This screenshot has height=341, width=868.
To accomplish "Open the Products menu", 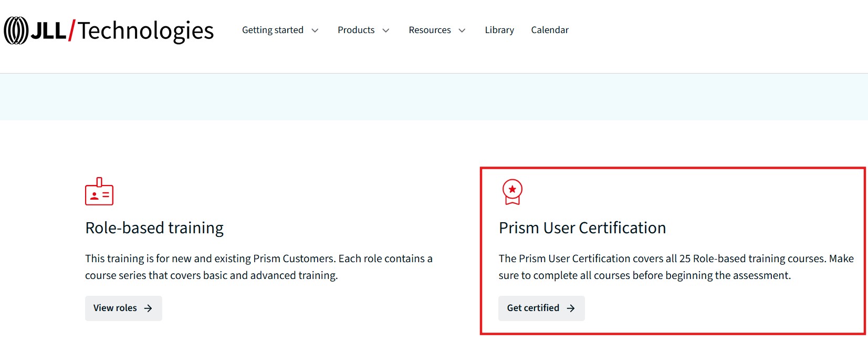I will (356, 30).
